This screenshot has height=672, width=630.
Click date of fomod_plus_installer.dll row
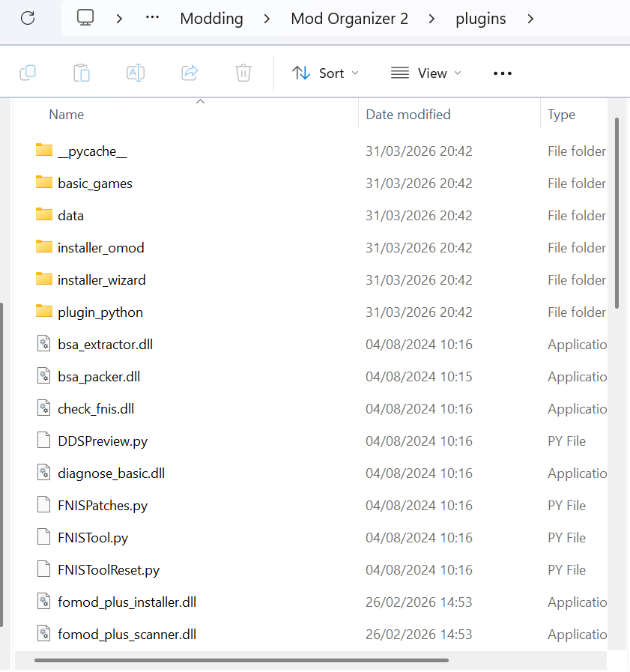[419, 602]
